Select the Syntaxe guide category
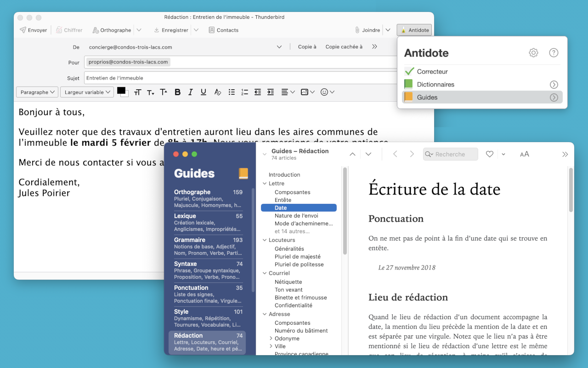 [x=208, y=270]
